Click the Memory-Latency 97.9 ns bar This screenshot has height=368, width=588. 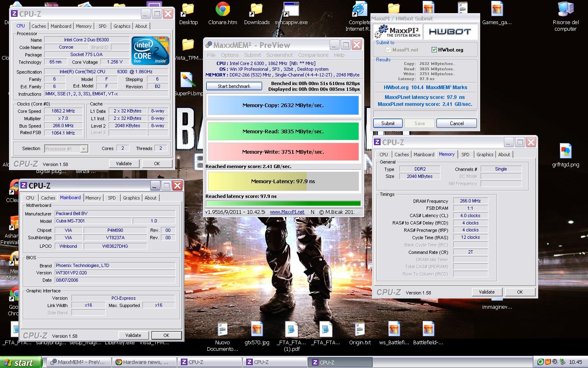283,181
